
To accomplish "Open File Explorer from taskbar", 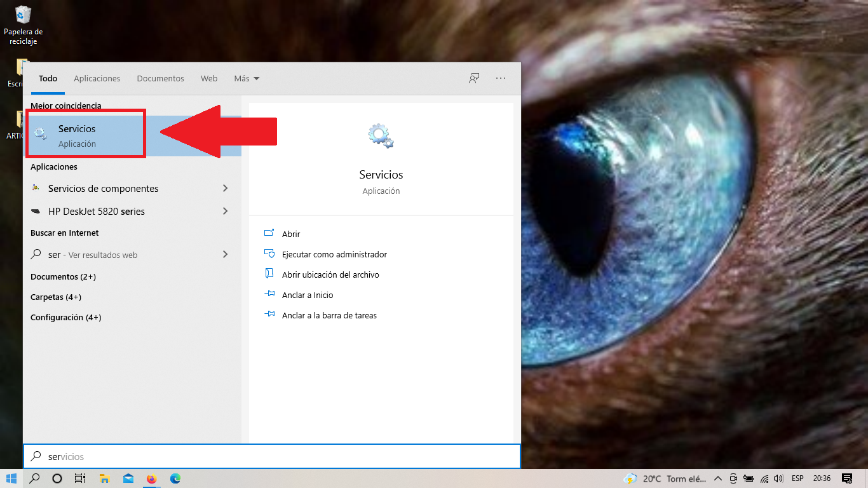I will (x=104, y=478).
